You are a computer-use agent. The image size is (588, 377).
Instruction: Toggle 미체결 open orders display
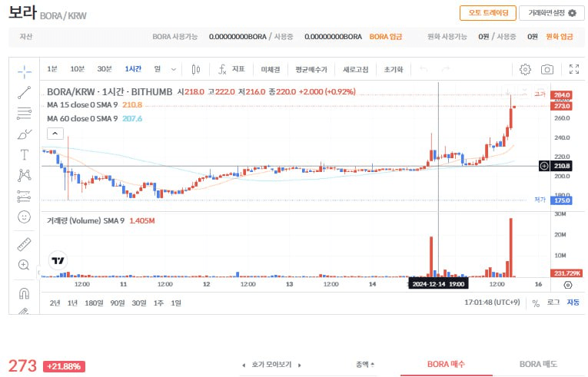click(x=271, y=69)
